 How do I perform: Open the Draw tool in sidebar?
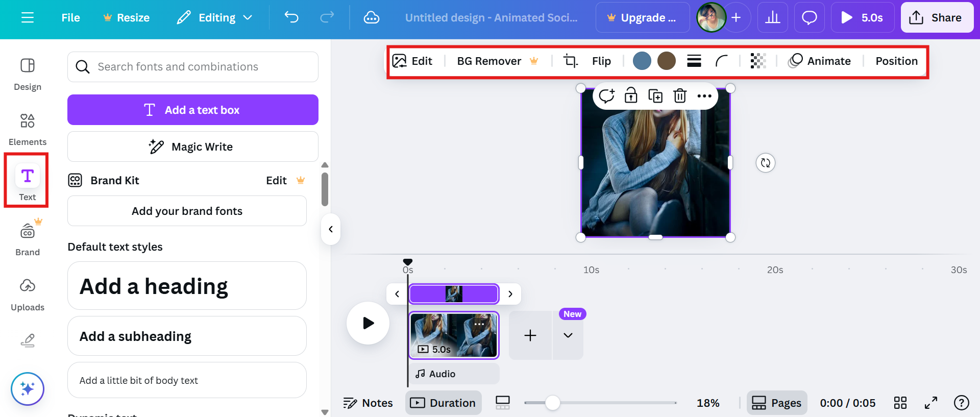(x=28, y=340)
